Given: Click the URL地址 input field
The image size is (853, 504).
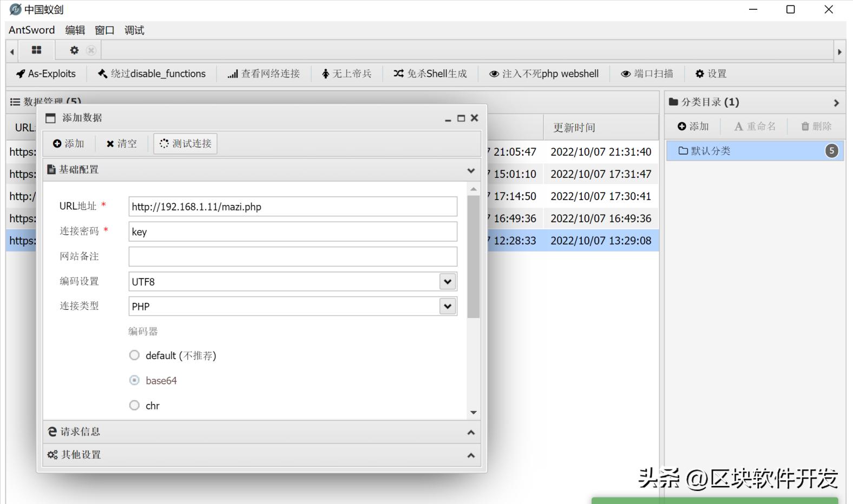Looking at the screenshot, I should click(293, 207).
